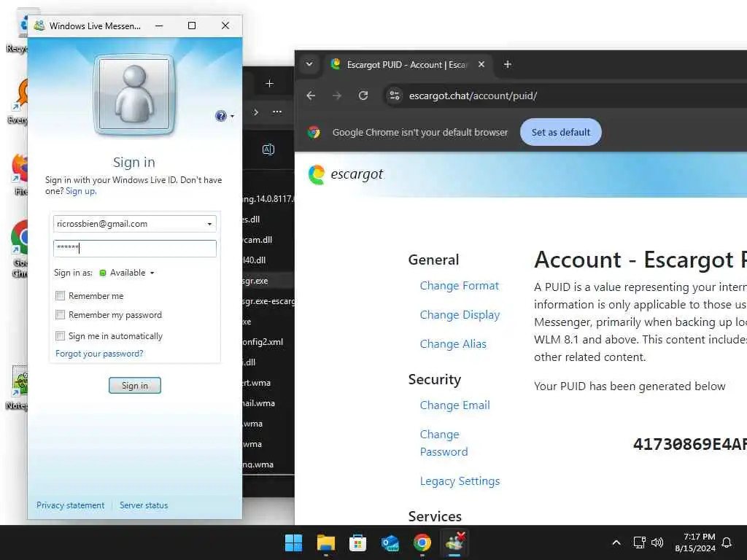Open the Change Password link
Viewport: 747px width, 560px height.
point(444,443)
